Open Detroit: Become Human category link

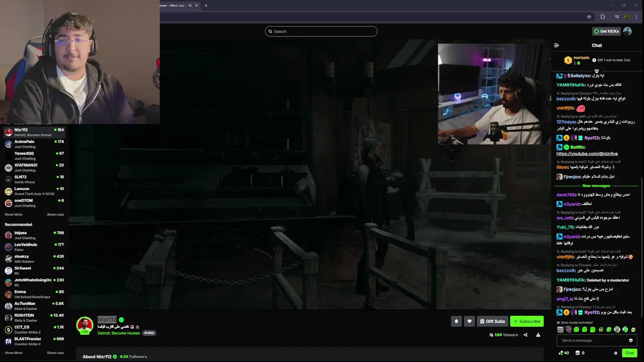pyautogui.click(x=119, y=333)
